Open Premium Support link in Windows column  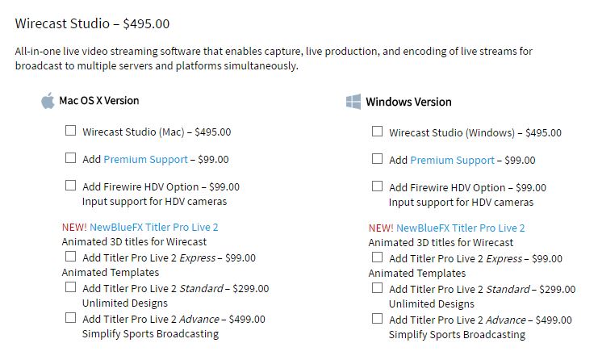452,161
